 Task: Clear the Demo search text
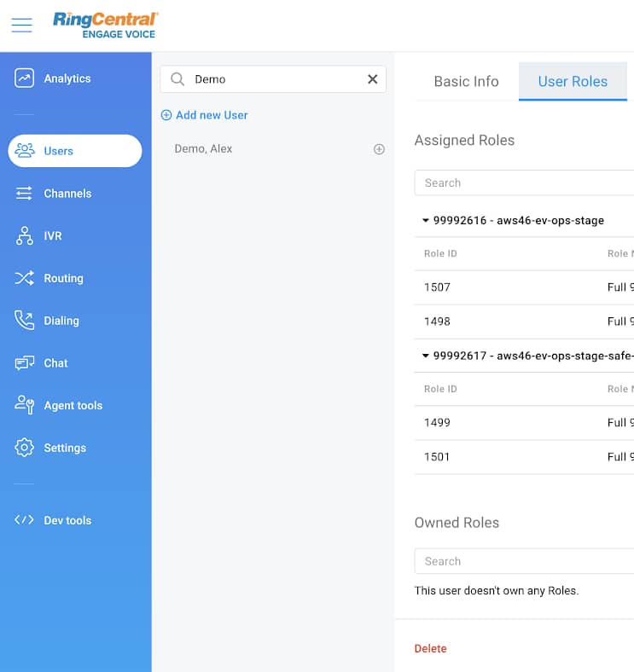pos(372,78)
